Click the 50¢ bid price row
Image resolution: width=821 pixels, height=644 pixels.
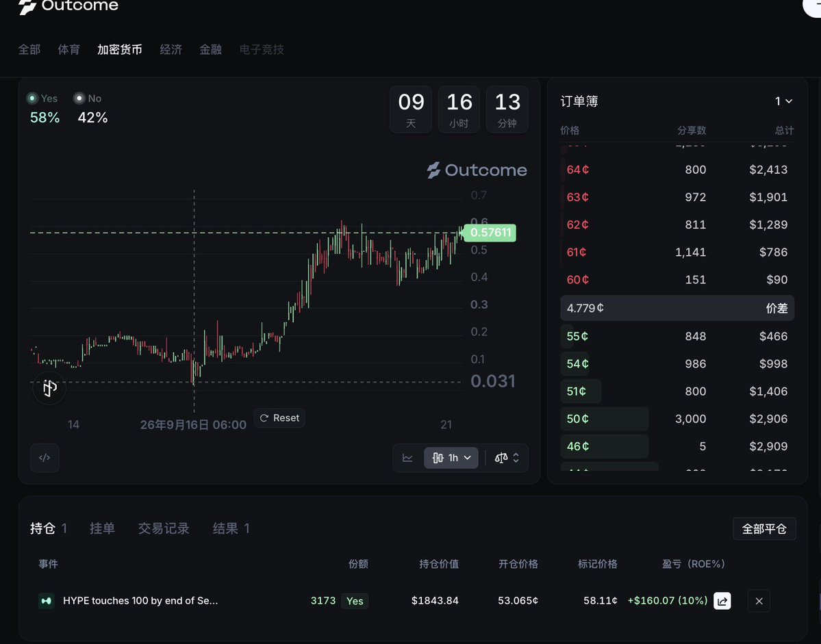pyautogui.click(x=677, y=419)
